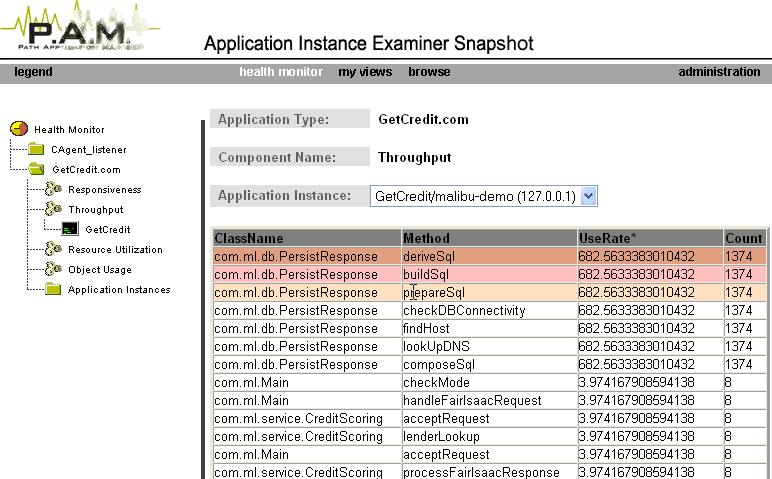Viewport: 772px width, 479px height.
Task: Click the checkMode method cell
Action: 489,383
